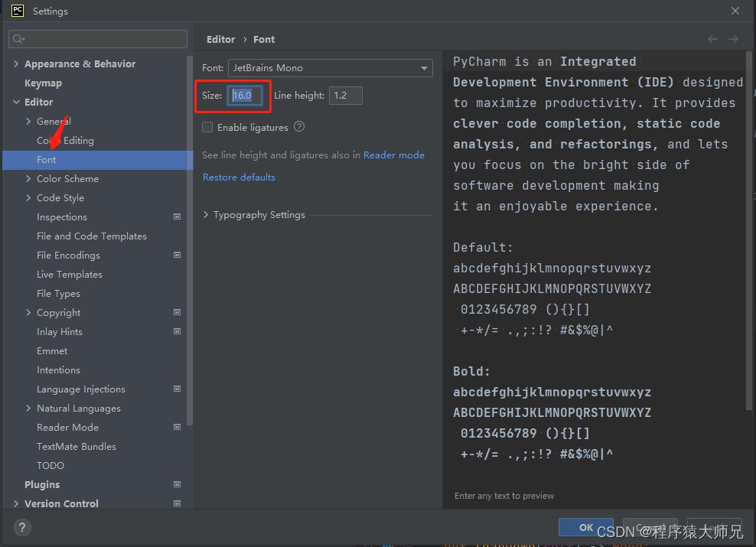Click the font preview pane scrollbar
The width and height of the screenshot is (756, 547).
[749, 230]
